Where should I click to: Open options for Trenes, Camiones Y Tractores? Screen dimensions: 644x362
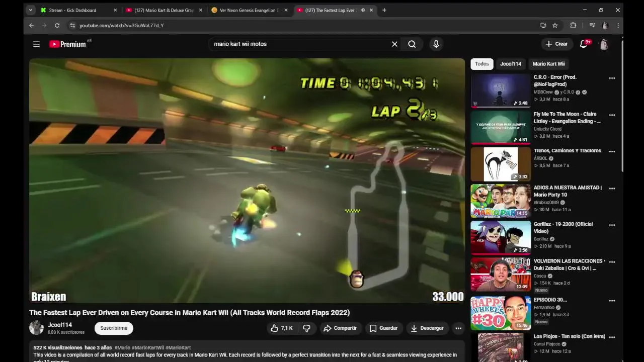coord(612,151)
